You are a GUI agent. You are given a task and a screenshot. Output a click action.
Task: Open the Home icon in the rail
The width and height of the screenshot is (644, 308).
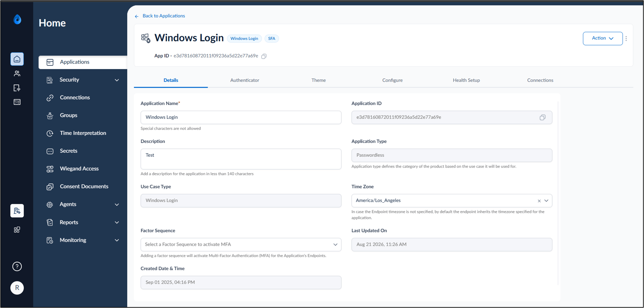17,59
